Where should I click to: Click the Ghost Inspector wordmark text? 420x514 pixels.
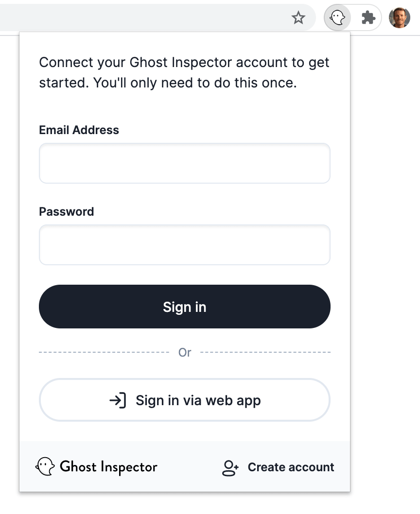click(x=108, y=467)
